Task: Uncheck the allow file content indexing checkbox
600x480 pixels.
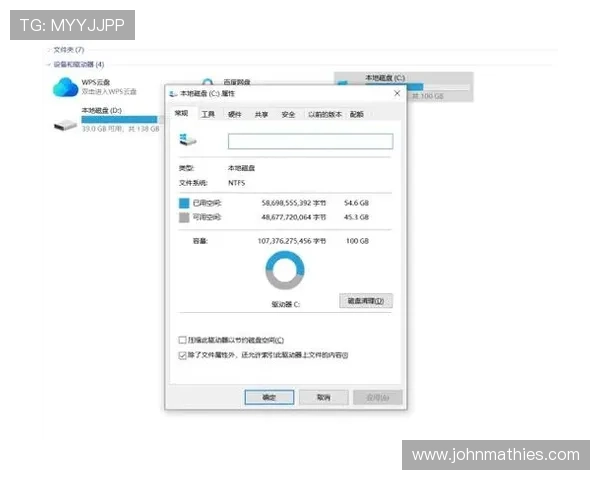Action: coord(182,355)
